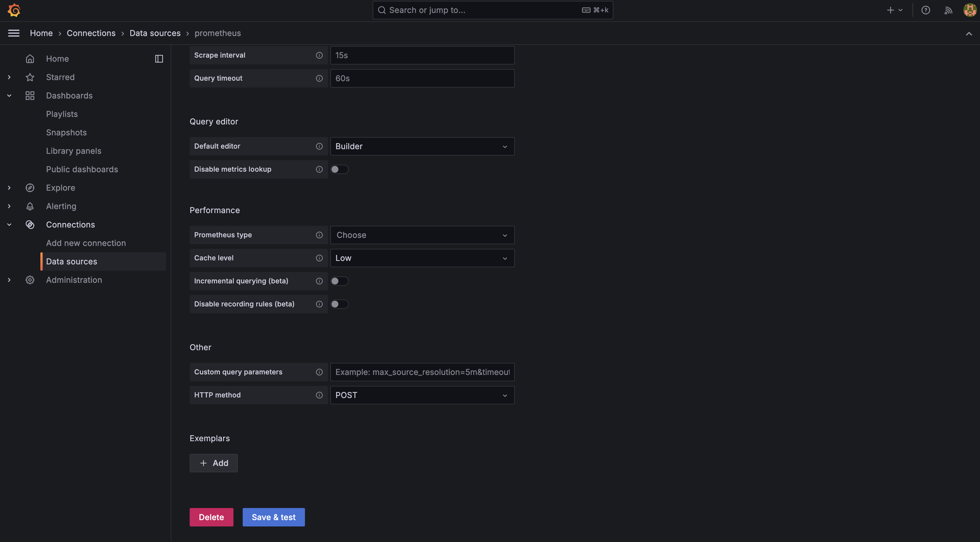980x542 pixels.
Task: Open the Prometheus type Choose dropdown
Action: [422, 235]
